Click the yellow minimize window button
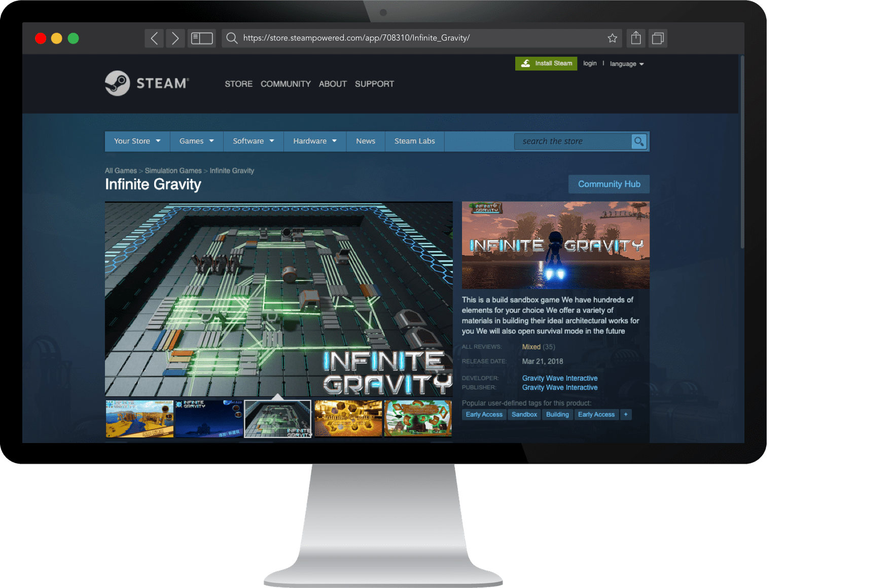 click(x=57, y=39)
